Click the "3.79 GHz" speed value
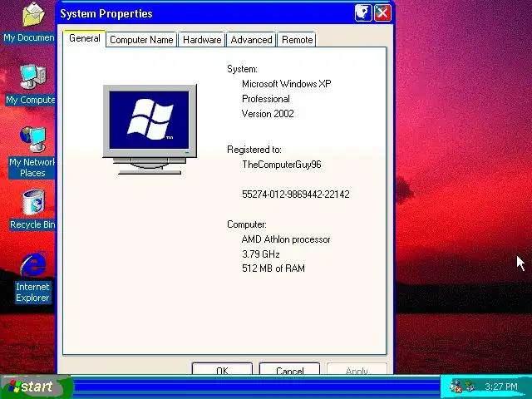 pyautogui.click(x=260, y=254)
